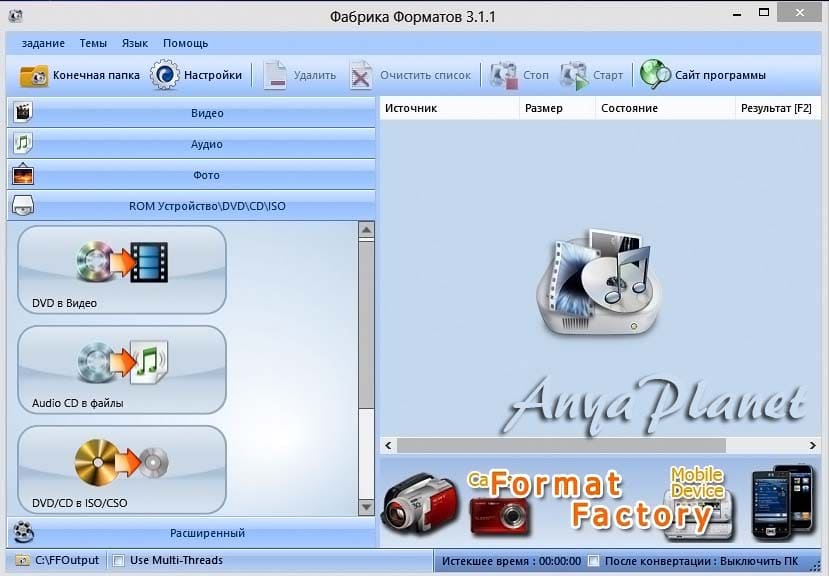
Task: Click the Конечная папка label
Action: tap(96, 75)
